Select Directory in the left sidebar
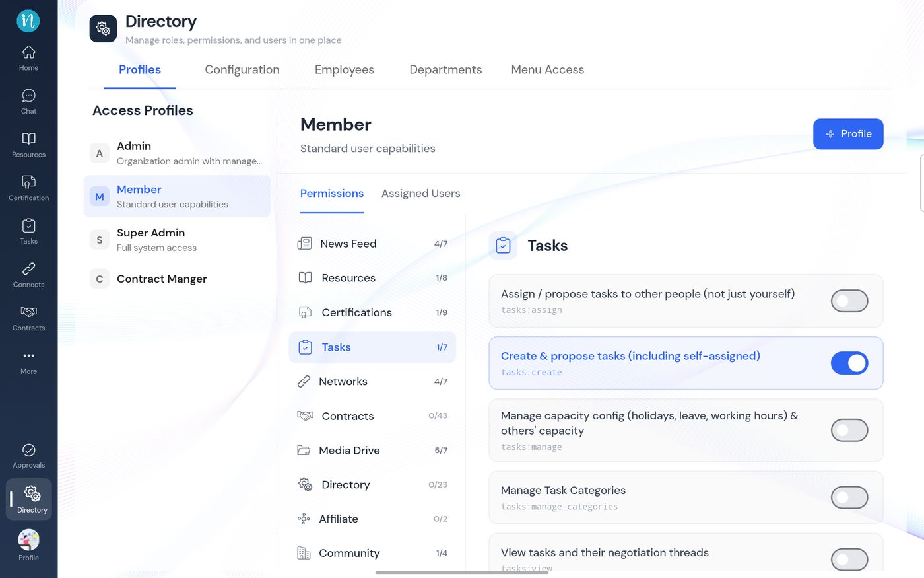 click(29, 499)
